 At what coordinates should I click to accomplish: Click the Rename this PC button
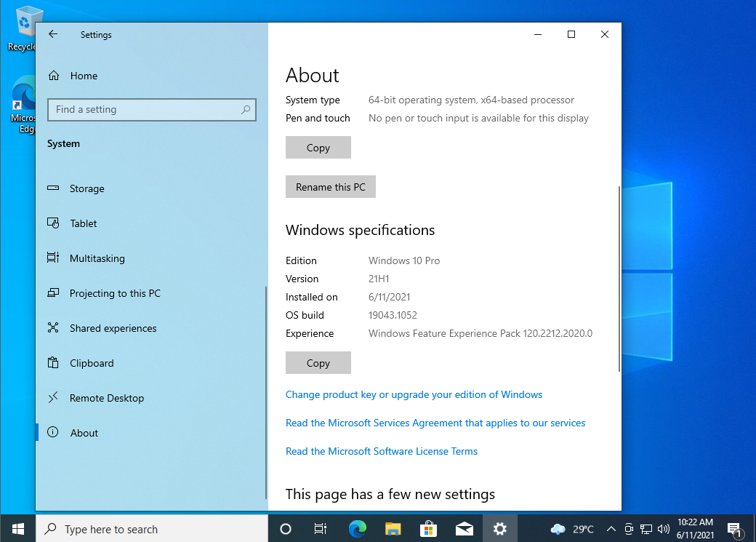point(331,187)
